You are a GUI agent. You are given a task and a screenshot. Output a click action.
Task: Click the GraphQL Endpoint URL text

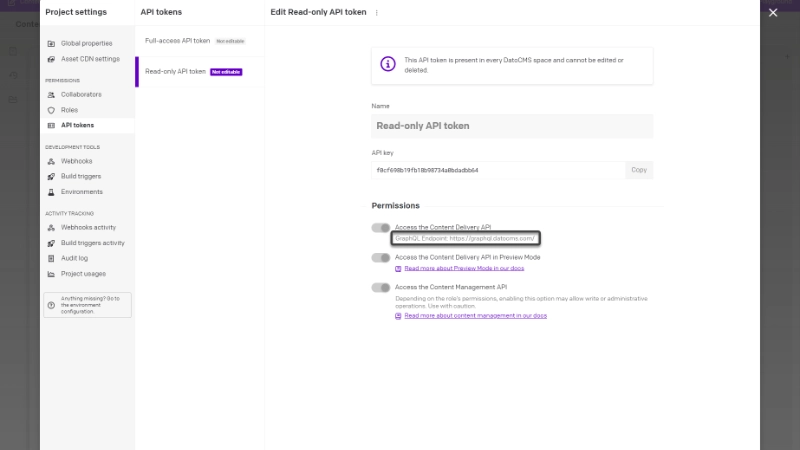(x=465, y=238)
